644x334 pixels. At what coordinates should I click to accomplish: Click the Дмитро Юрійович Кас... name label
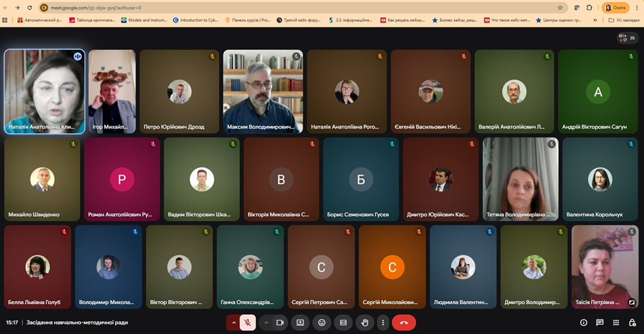click(x=437, y=215)
